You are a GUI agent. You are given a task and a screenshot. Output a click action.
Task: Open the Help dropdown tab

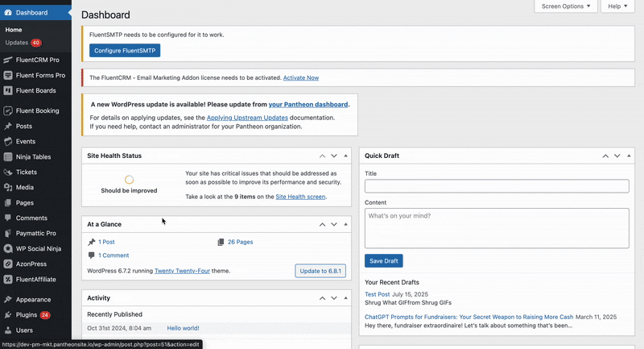pyautogui.click(x=617, y=6)
